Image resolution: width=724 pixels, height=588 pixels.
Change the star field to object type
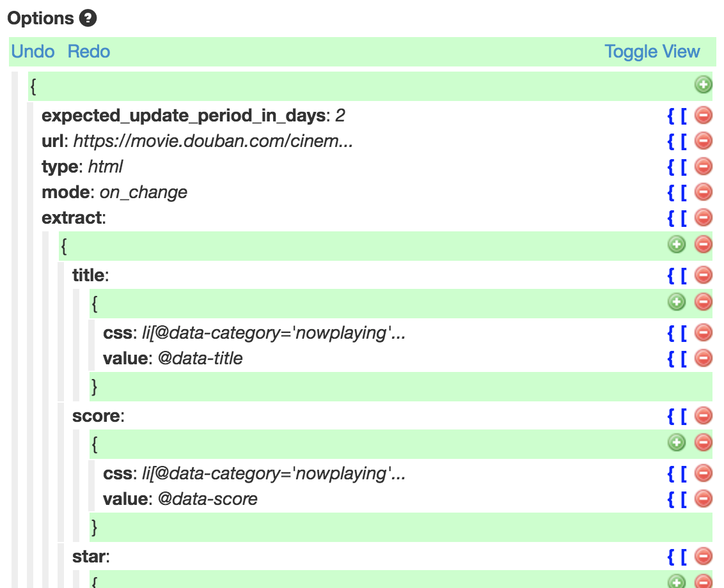[671, 557]
